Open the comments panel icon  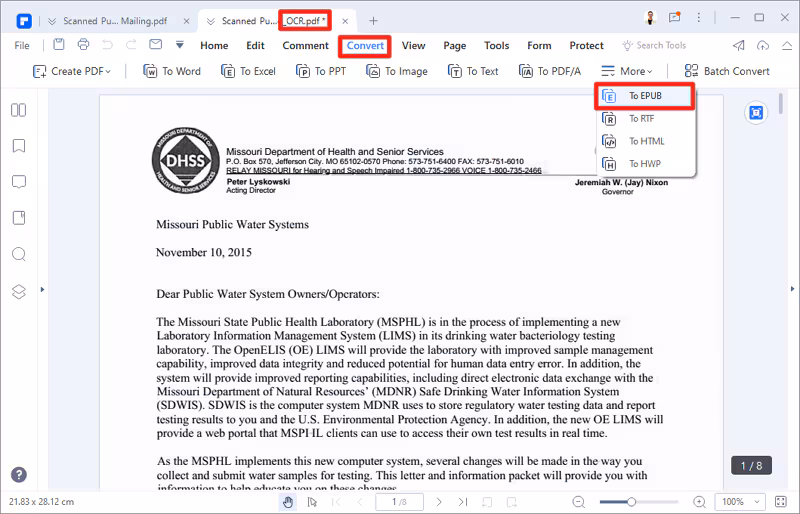tap(19, 182)
